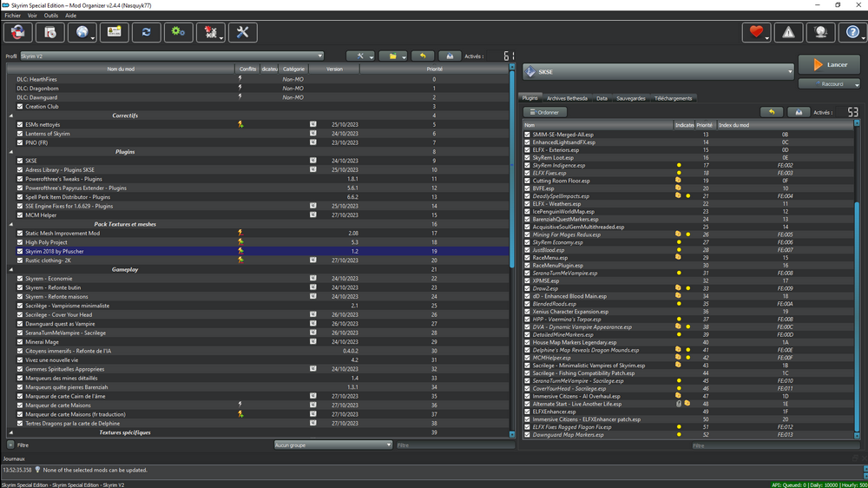Click the update check icon

tap(820, 33)
